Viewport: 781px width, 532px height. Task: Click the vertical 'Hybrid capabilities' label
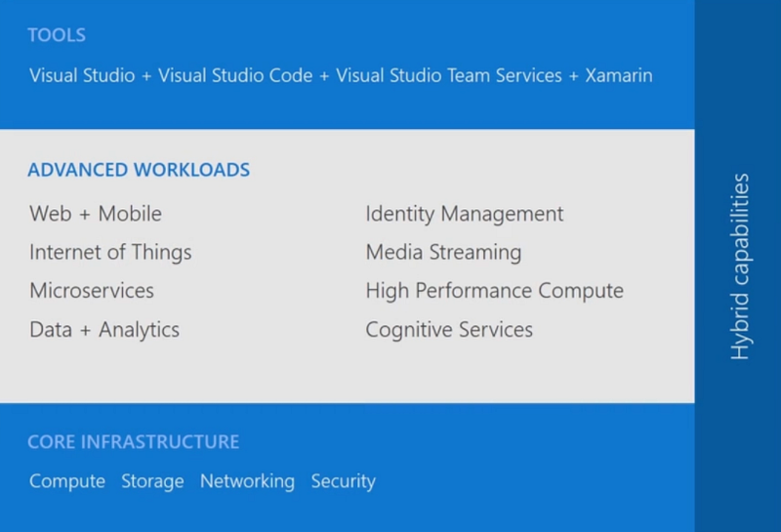coord(740,266)
